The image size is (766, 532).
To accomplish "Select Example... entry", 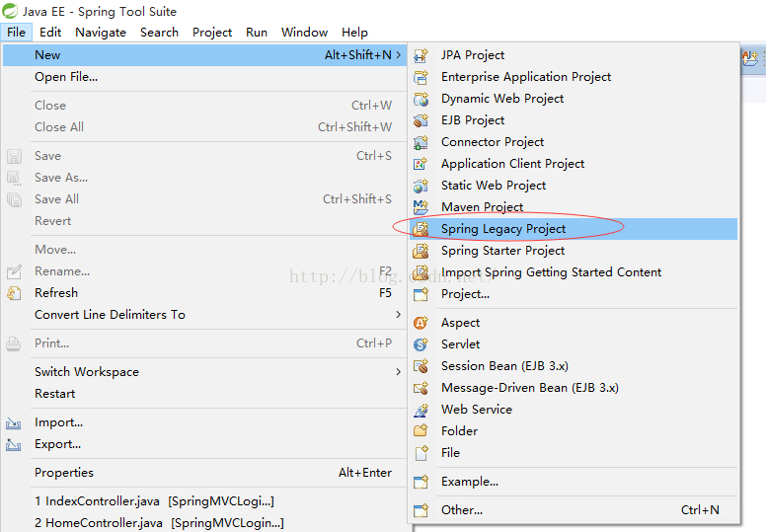I will (574, 482).
